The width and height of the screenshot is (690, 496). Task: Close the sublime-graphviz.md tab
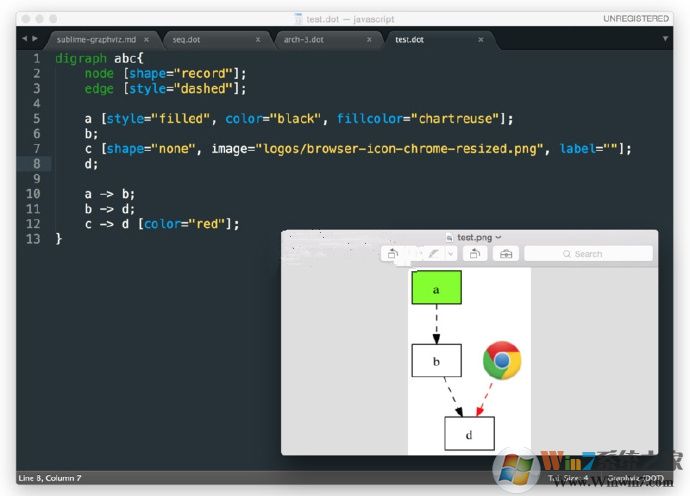(145, 40)
